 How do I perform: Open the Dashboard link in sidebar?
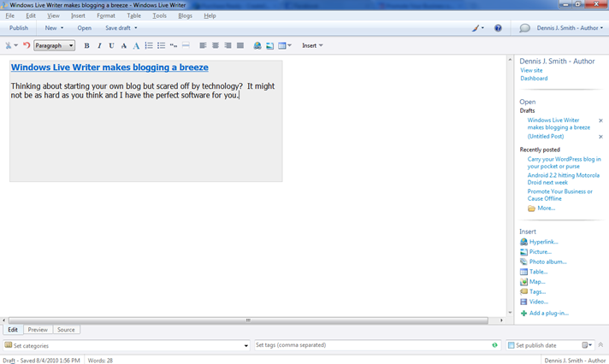[534, 79]
